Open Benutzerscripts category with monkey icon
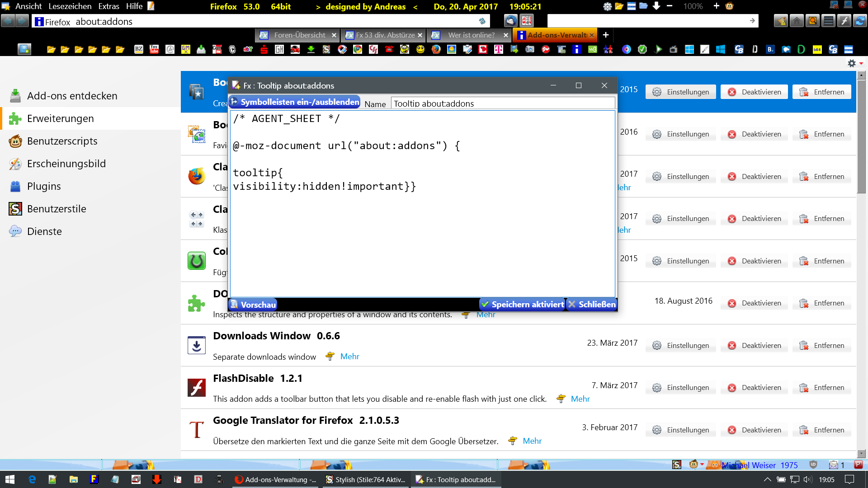This screenshot has width=868, height=488. tap(62, 141)
